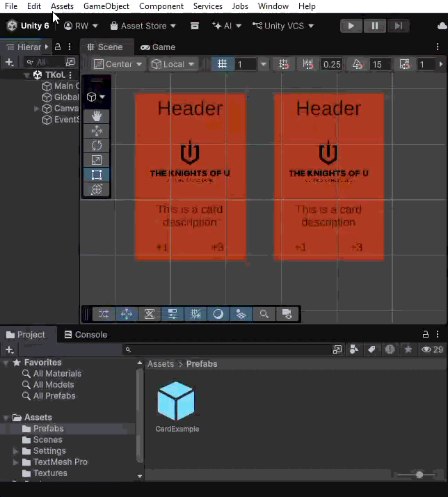The width and height of the screenshot is (448, 497).
Task: Open the AI dropdown
Action: pyautogui.click(x=227, y=26)
